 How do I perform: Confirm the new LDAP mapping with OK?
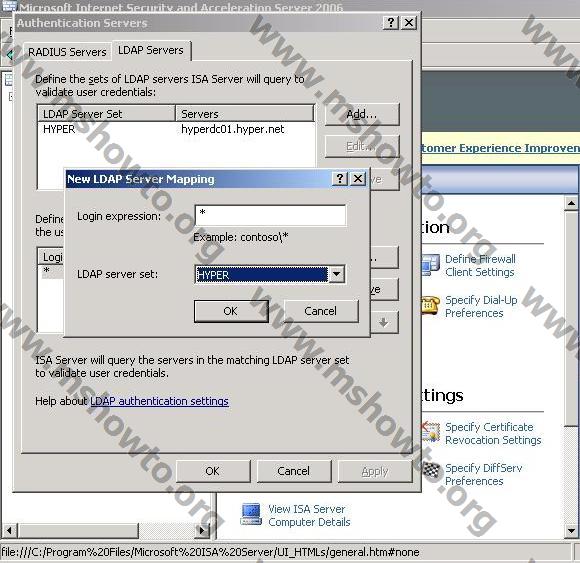coord(231,311)
